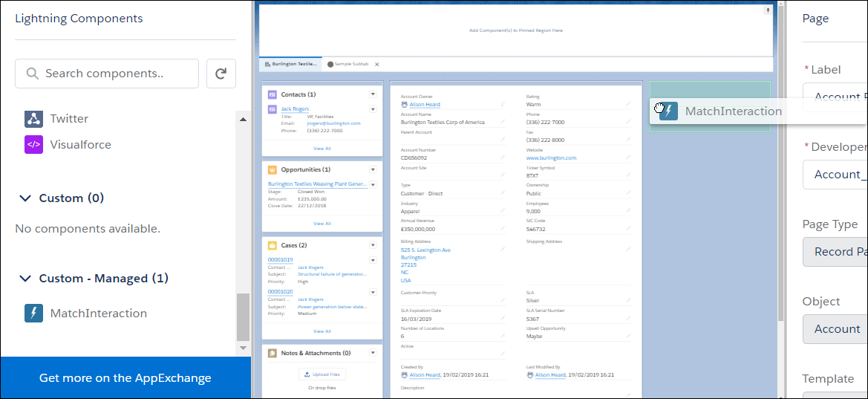This screenshot has height=399, width=868.
Task: Click the Label input field
Action: click(x=835, y=97)
